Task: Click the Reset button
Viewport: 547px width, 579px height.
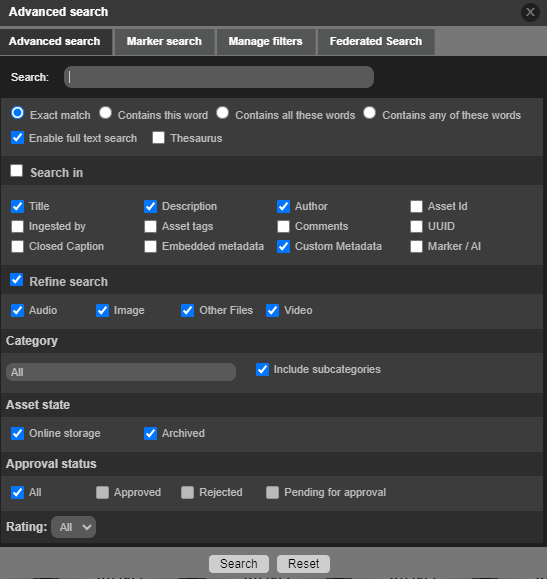Action: (303, 564)
